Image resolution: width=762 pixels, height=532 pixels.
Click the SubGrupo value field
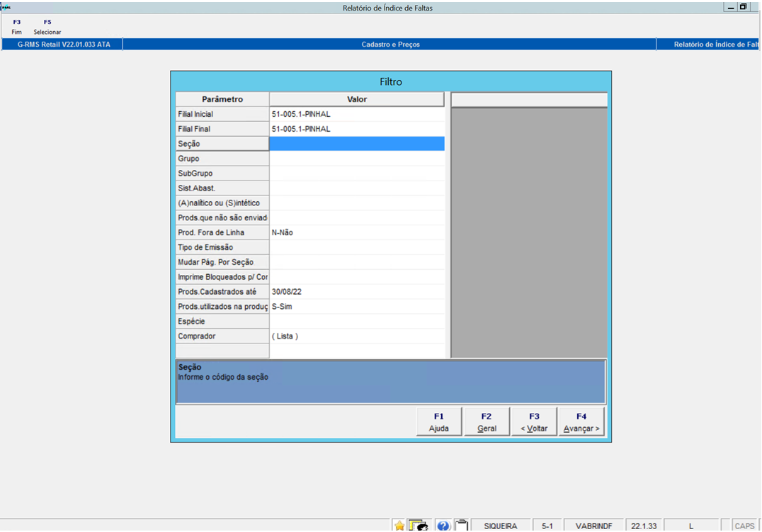tap(357, 173)
